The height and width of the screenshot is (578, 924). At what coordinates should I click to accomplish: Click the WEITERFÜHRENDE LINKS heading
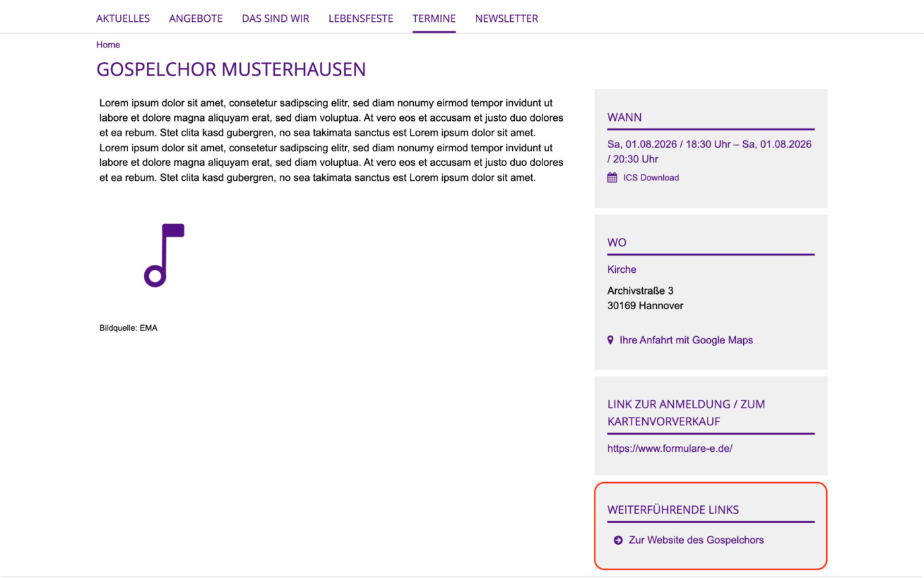point(673,510)
